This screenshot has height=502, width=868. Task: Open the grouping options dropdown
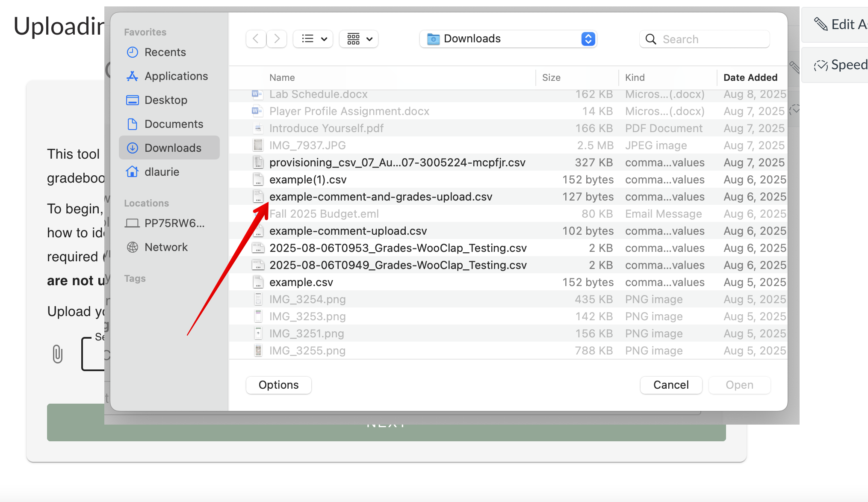[359, 39]
